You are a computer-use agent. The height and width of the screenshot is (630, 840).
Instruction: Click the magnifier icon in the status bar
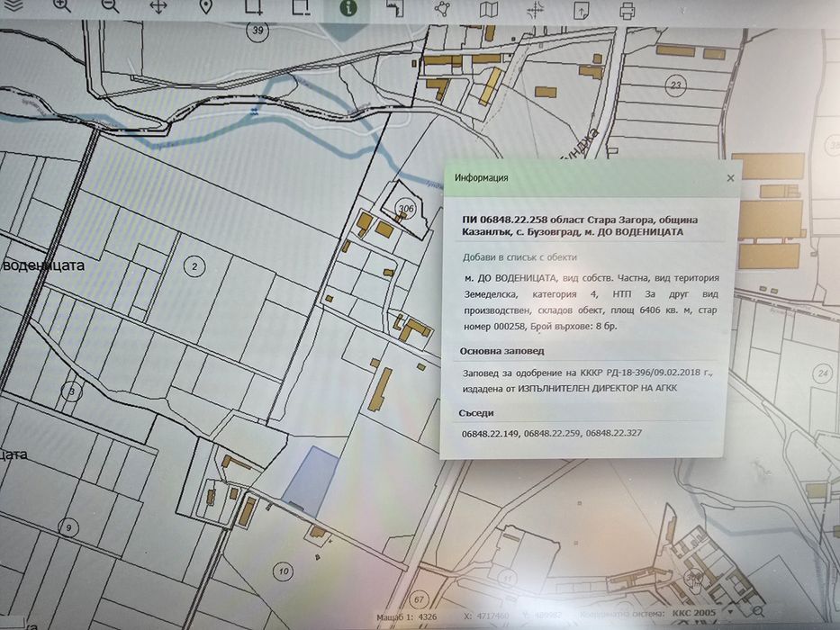point(757,612)
